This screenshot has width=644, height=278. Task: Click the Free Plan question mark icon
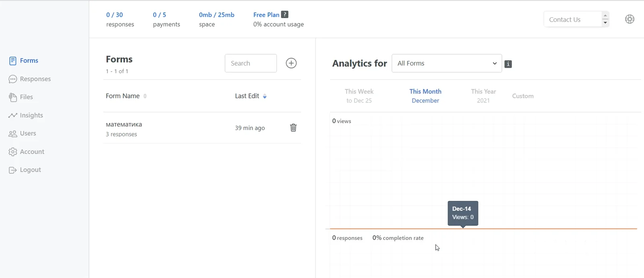[285, 14]
